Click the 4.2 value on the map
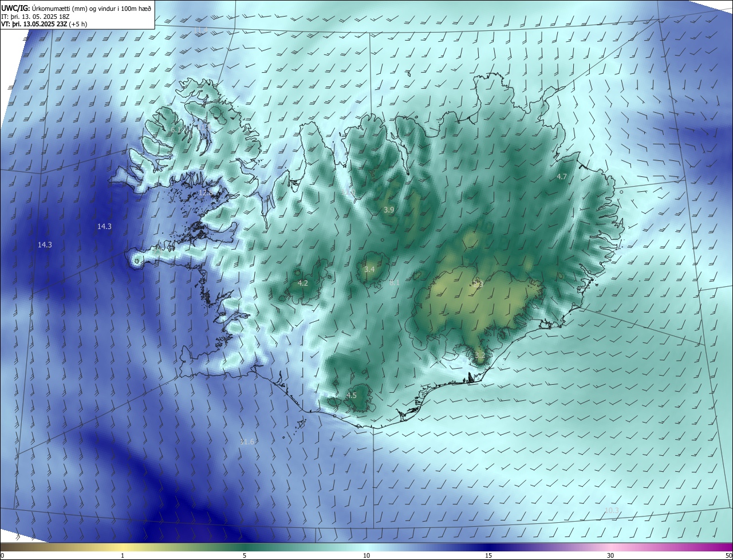This screenshot has width=733, height=560. [x=303, y=283]
